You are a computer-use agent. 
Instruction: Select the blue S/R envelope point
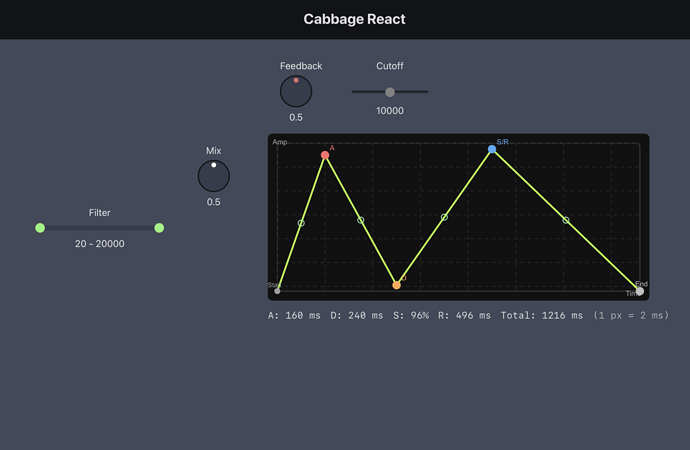[492, 149]
